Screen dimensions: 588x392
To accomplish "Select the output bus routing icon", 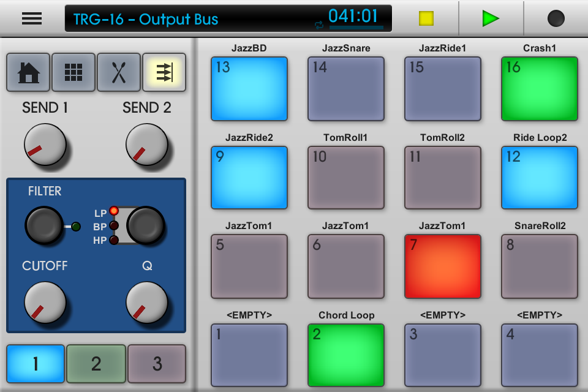I will 164,73.
